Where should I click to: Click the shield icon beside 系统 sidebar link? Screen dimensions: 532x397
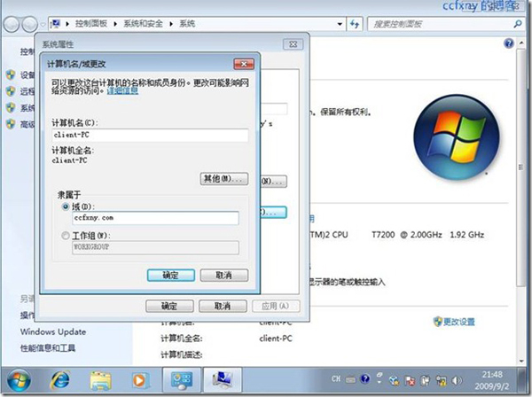(11, 107)
